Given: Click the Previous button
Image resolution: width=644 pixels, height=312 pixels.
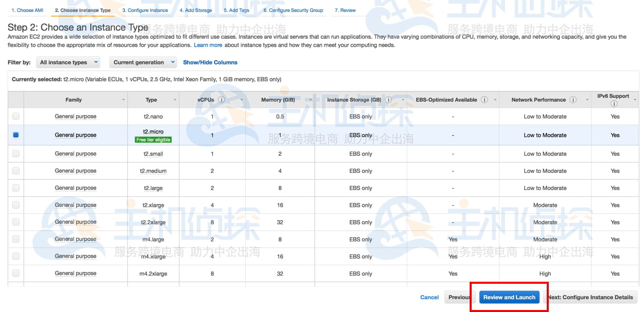Looking at the screenshot, I should 458,297.
